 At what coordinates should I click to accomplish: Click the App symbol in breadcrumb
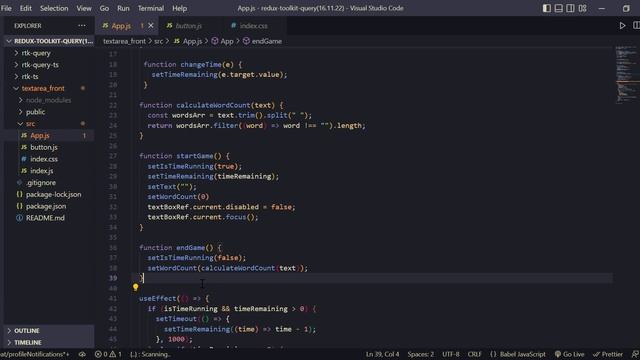223,41
